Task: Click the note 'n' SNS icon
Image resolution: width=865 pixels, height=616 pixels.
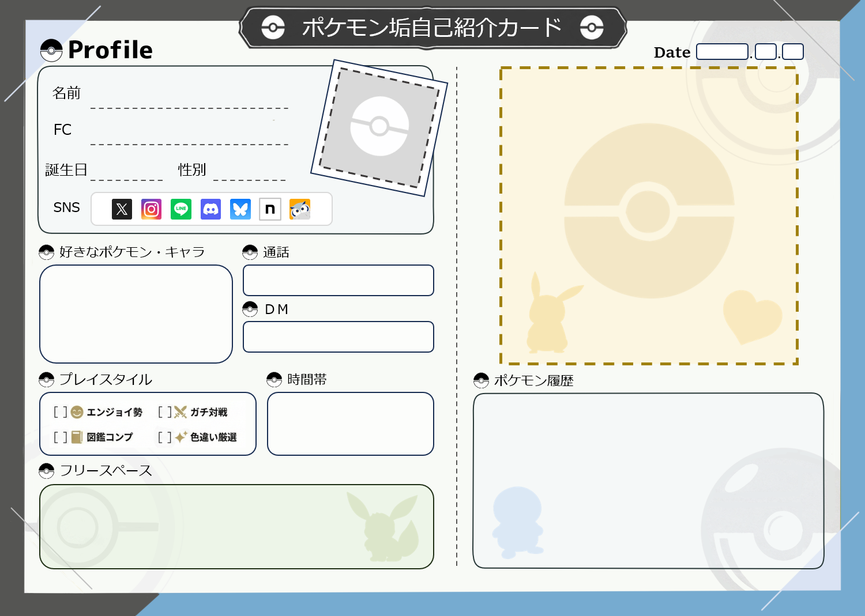Action: pos(270,209)
